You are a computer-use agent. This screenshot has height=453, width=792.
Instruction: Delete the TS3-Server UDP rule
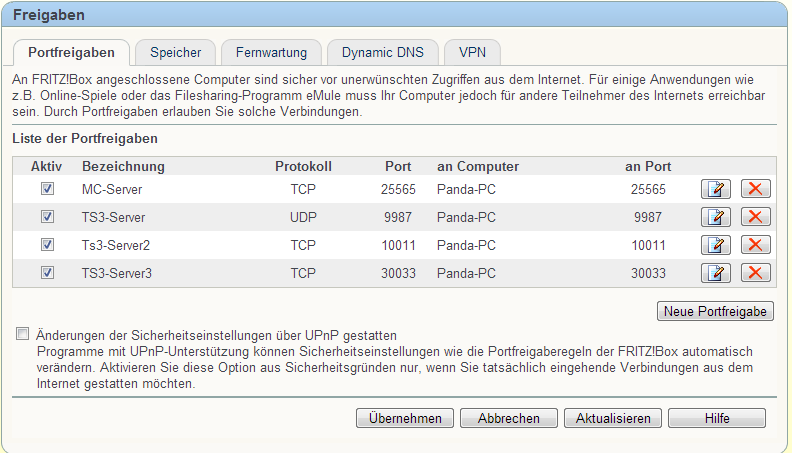[756, 217]
